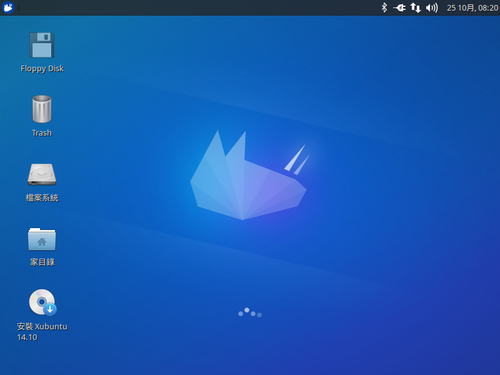
Task: Click the clock showing 25 10月, 08:20
Action: coord(472,8)
